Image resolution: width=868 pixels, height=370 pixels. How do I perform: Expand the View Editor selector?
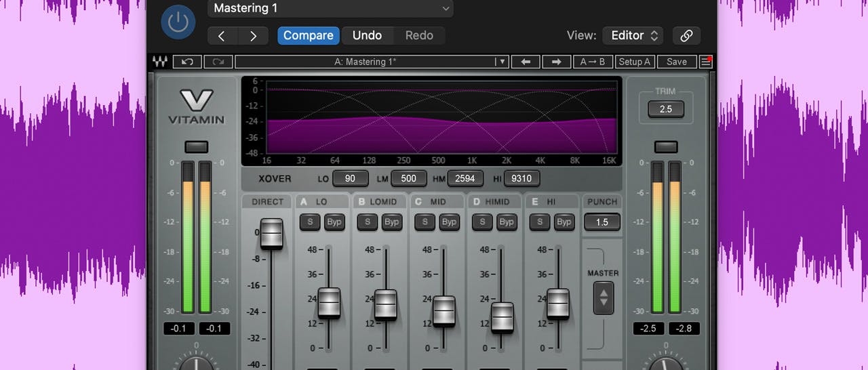635,35
